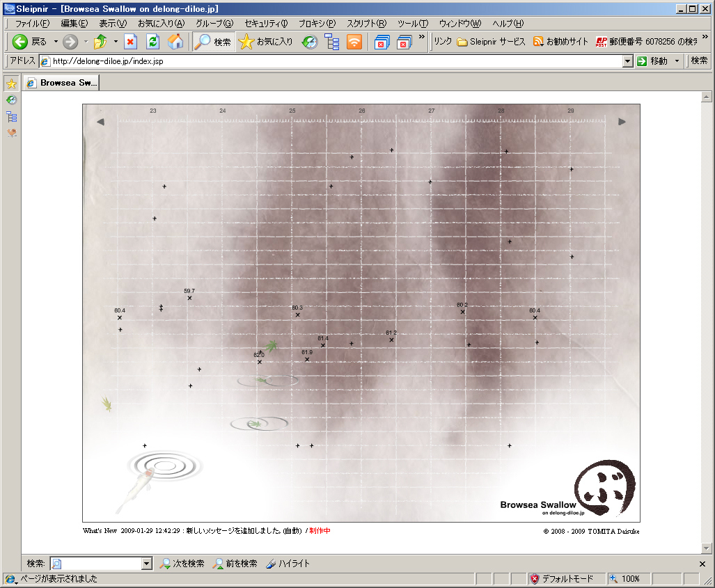Expand the address bar URL dropdown
The image size is (715, 588).
[627, 61]
